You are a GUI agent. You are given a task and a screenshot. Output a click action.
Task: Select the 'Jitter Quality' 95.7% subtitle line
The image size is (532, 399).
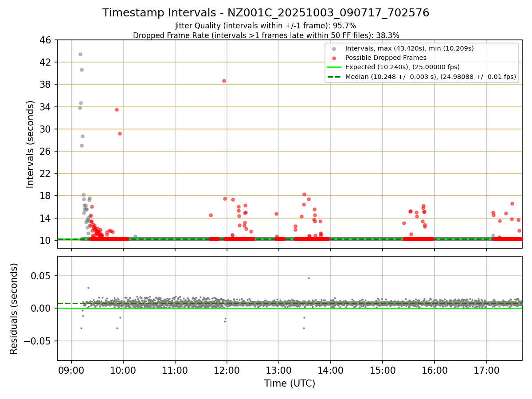[x=266, y=26]
